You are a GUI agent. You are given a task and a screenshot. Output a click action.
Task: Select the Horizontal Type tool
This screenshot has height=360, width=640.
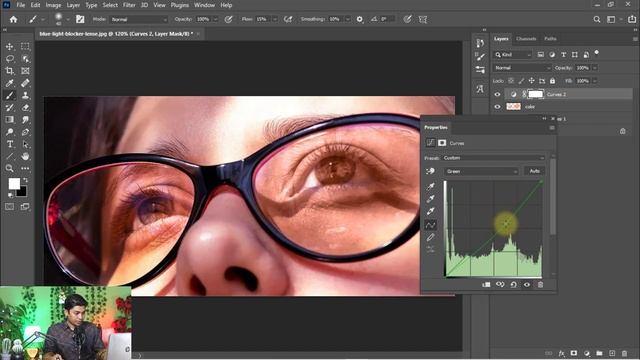(x=9, y=144)
